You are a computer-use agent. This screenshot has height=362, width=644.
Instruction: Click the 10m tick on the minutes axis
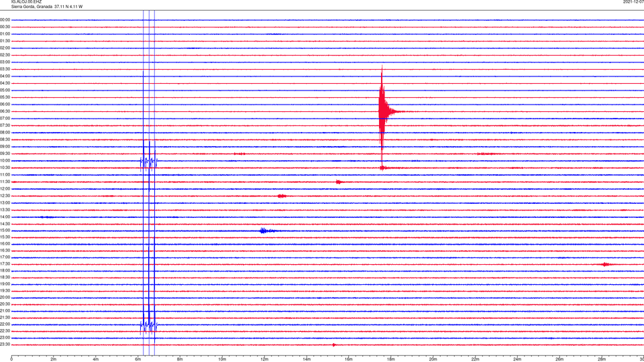pyautogui.click(x=222, y=359)
